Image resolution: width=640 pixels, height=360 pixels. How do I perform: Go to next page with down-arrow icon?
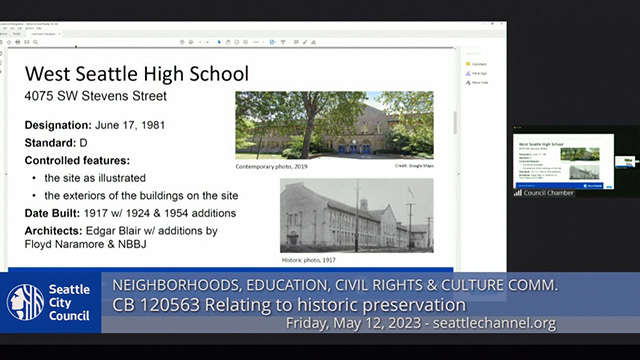(191, 42)
